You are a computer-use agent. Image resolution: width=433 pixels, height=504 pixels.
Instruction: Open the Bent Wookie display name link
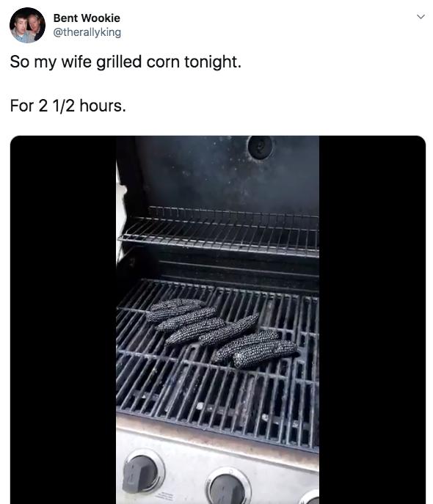(87, 18)
